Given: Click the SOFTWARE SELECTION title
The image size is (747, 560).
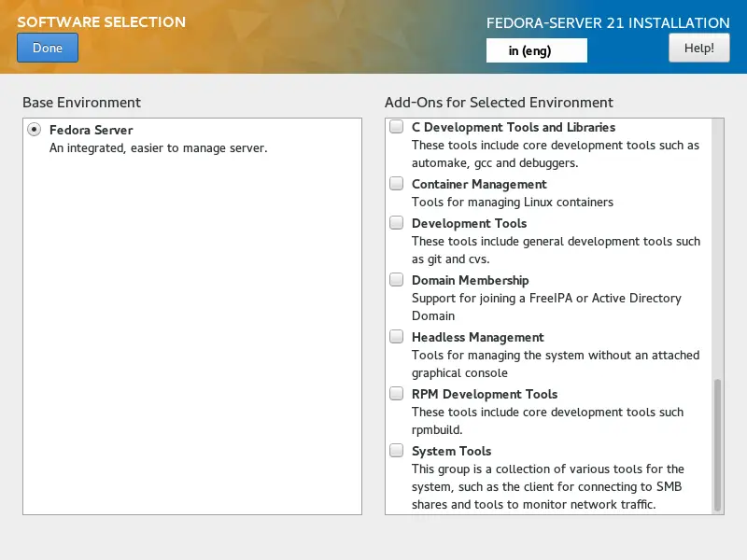Looking at the screenshot, I should [x=101, y=22].
